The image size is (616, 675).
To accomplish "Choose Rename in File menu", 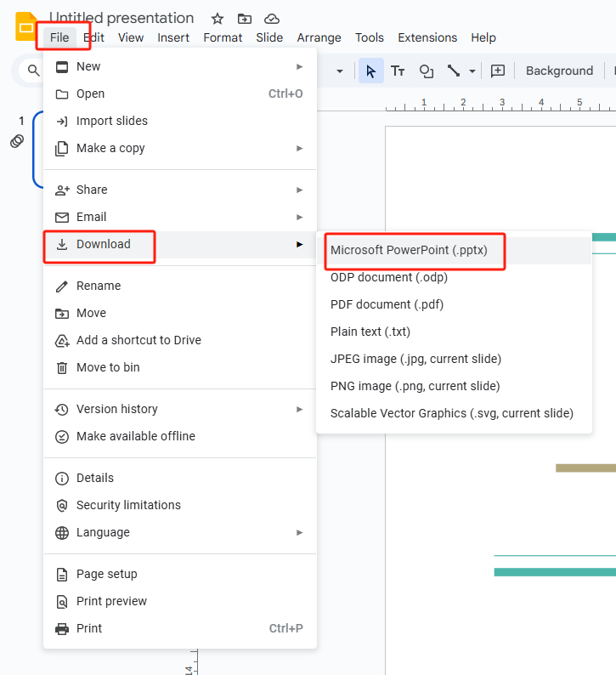I will click(180, 286).
